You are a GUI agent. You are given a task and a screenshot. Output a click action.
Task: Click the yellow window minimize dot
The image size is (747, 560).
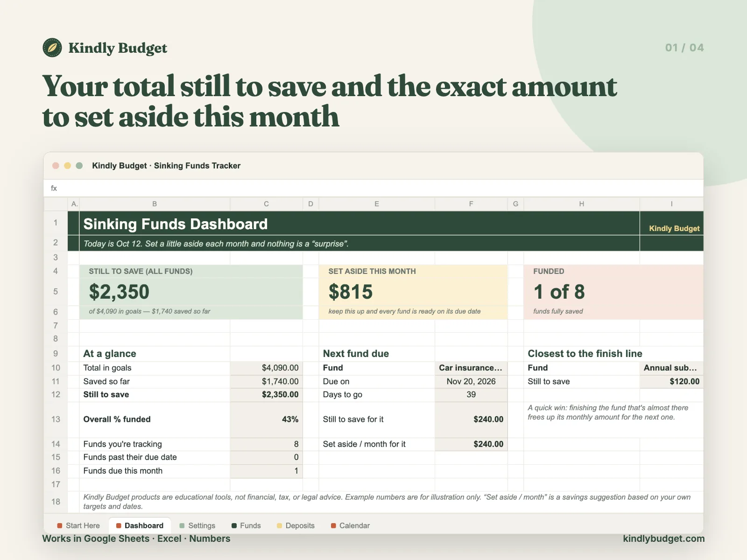click(x=67, y=166)
